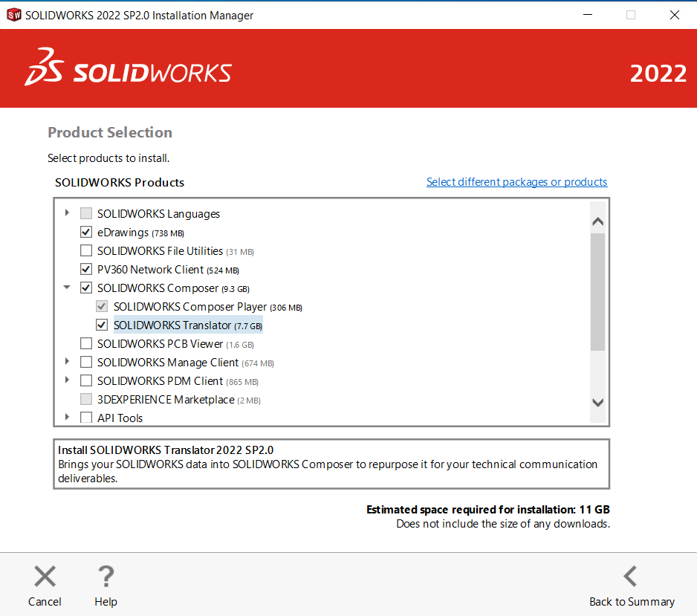697x616 pixels.
Task: Close the Installation Manager window
Action: tap(674, 15)
